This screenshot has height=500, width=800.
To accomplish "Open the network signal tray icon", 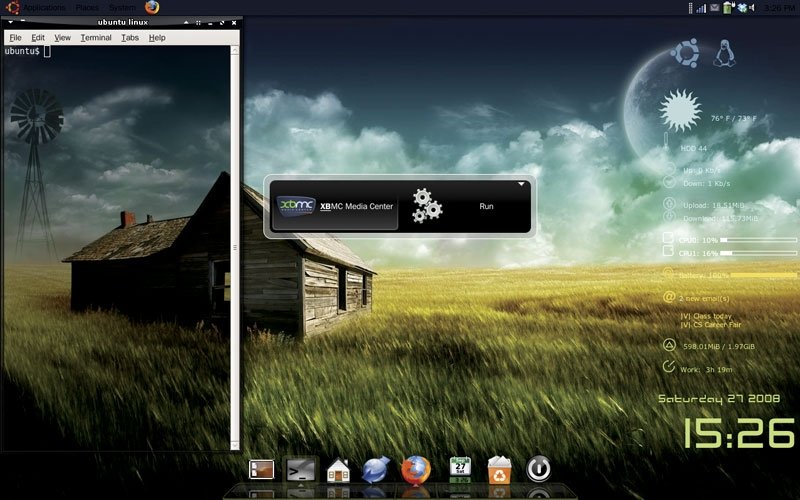I will tap(701, 8).
